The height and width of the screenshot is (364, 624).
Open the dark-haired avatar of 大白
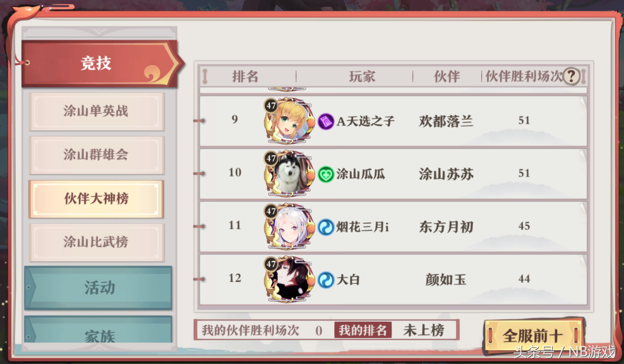point(289,279)
